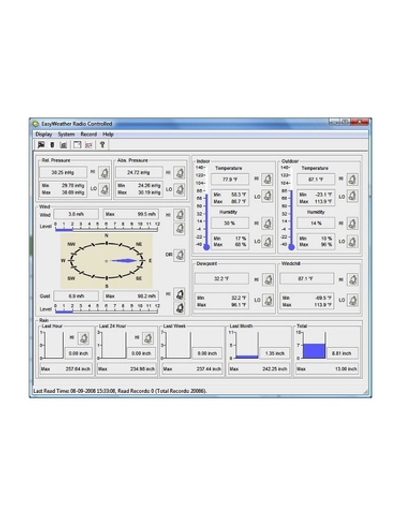Viewport: 400px width, 515px height.
Task: Toggle Rel. Pressure HI alarm bell
Action: coord(104,173)
